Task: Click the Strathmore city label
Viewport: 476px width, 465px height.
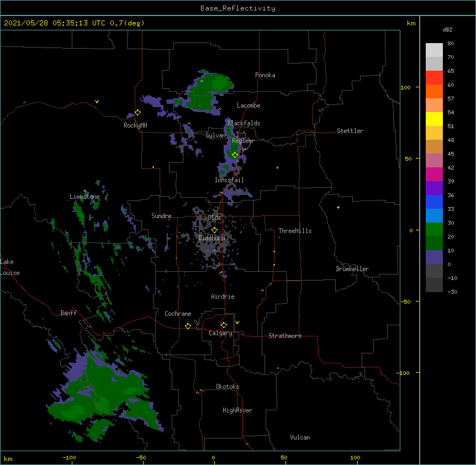Action: click(x=285, y=336)
